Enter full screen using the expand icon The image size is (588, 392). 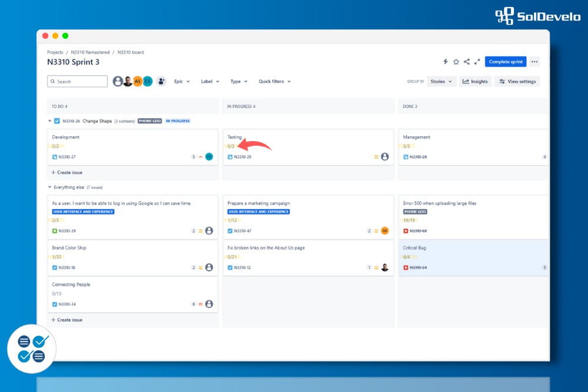477,62
